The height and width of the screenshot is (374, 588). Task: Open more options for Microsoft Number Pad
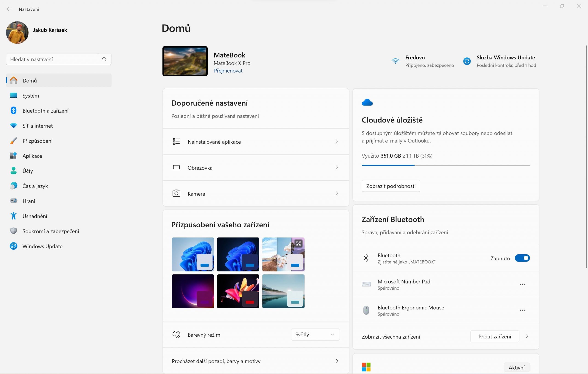pos(522,284)
